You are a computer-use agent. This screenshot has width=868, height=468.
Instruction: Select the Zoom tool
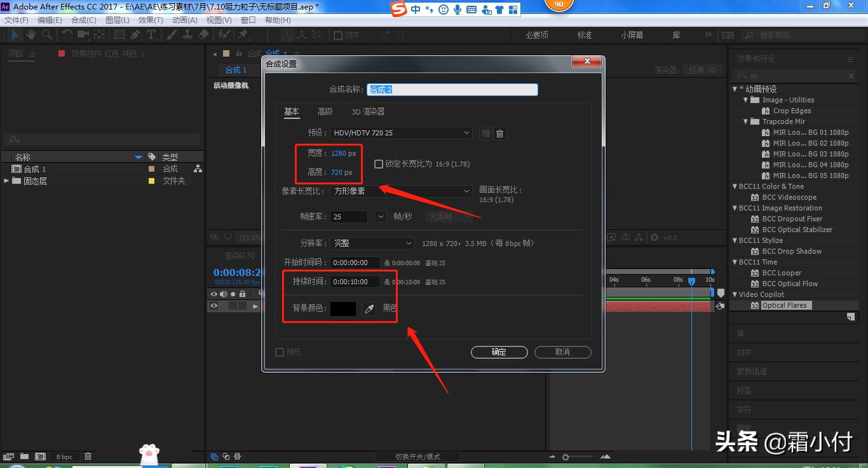click(48, 35)
